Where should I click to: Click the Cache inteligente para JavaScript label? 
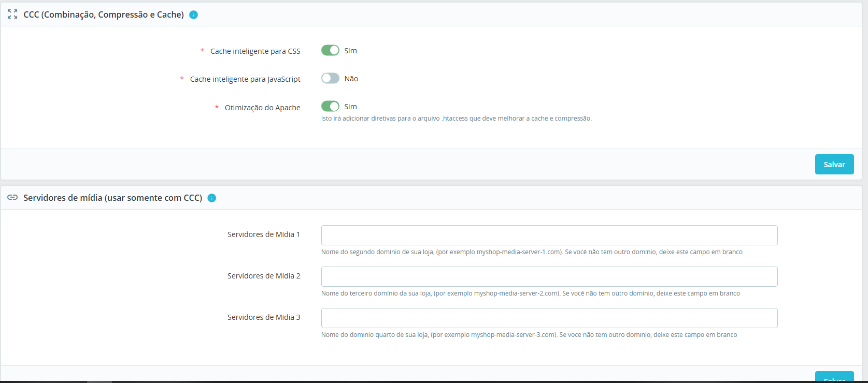point(245,79)
